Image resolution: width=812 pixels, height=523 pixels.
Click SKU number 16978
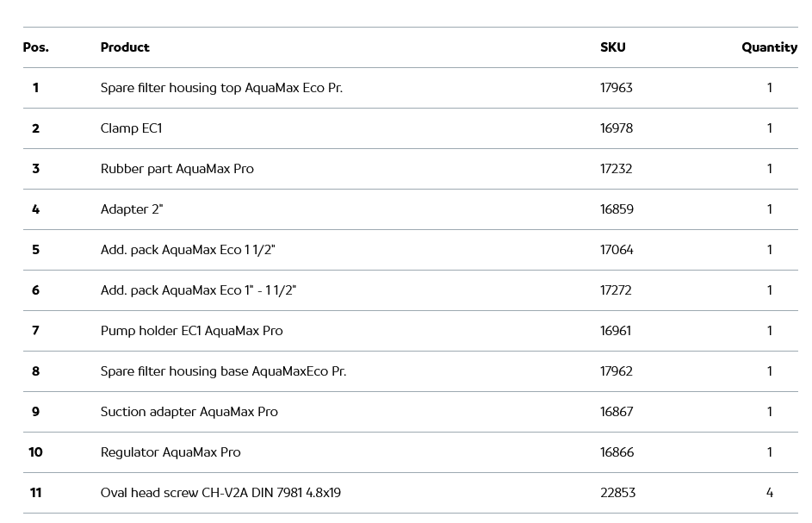click(x=616, y=128)
